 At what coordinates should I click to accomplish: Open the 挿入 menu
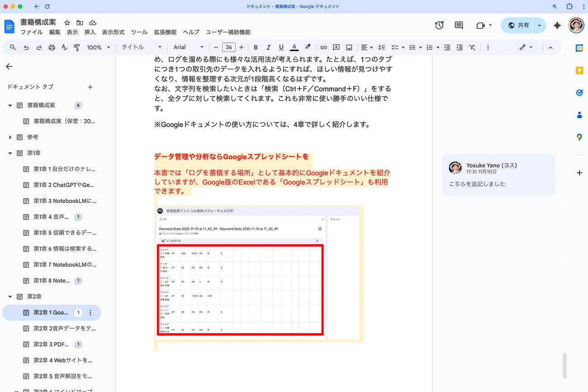tap(90, 32)
